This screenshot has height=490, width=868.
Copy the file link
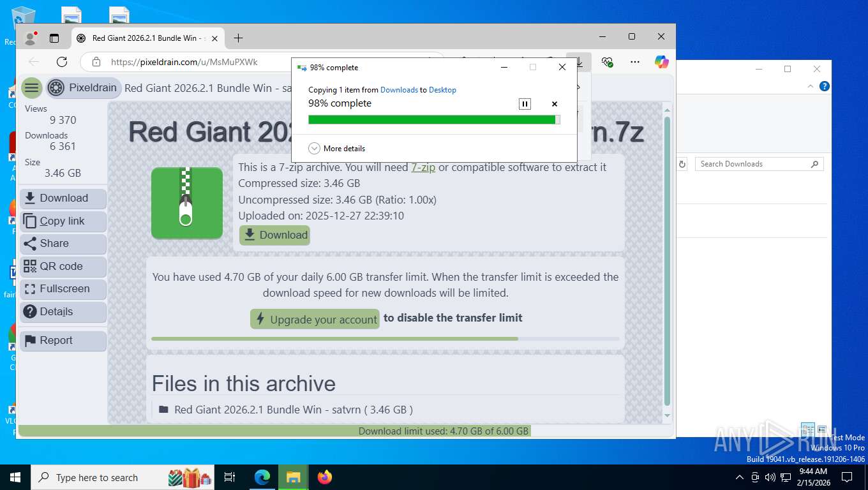pos(63,221)
